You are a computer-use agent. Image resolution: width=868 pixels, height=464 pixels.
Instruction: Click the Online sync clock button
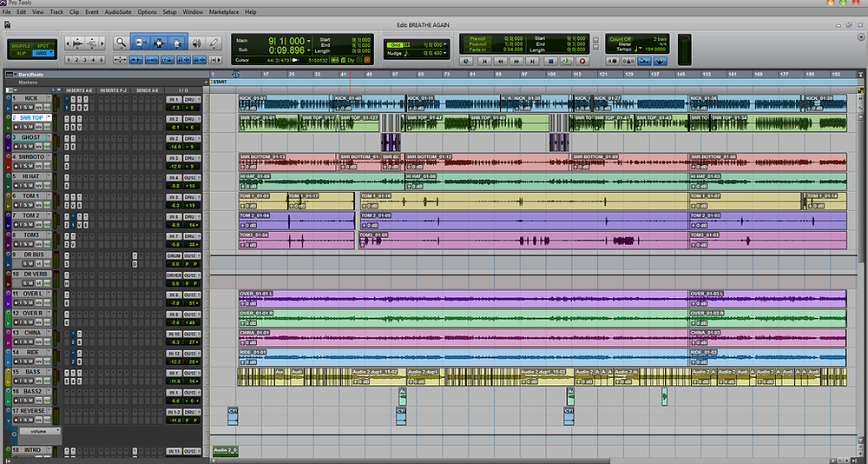tap(466, 61)
